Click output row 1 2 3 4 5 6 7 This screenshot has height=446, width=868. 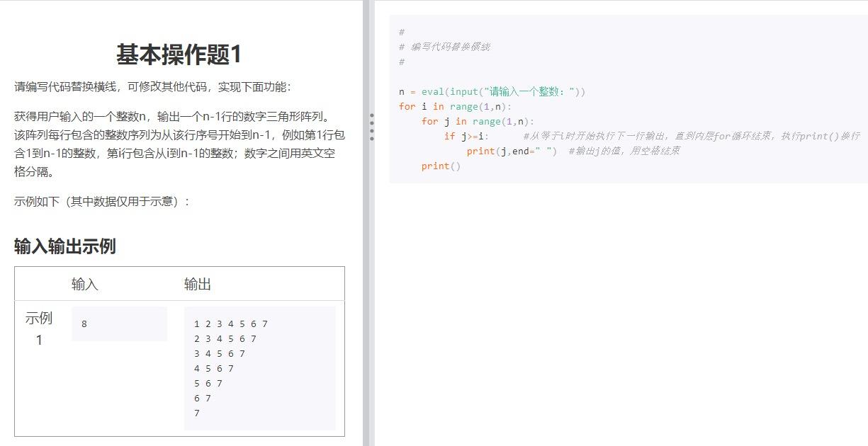click(231, 324)
